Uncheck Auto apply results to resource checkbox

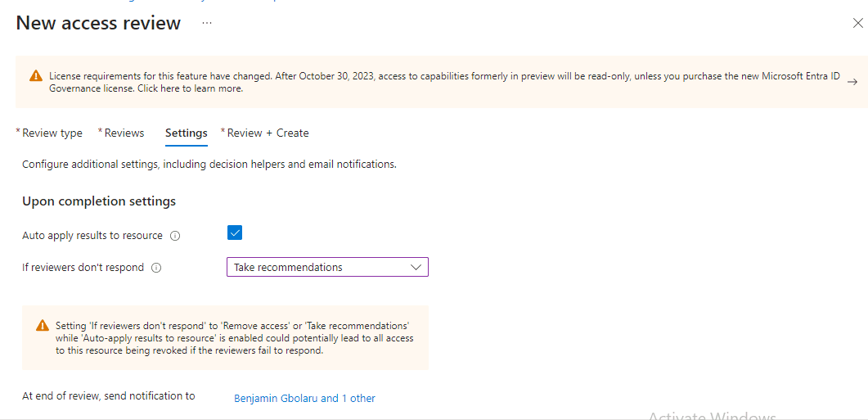point(235,233)
